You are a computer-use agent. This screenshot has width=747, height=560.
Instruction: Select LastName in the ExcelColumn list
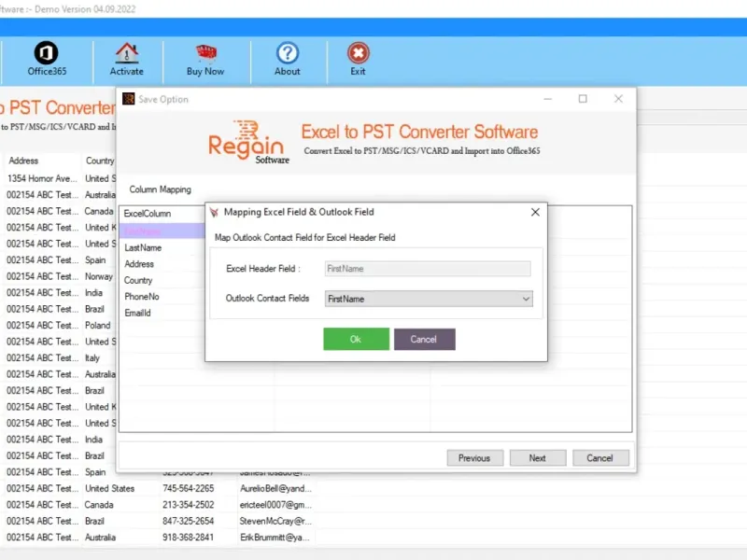pyautogui.click(x=143, y=247)
